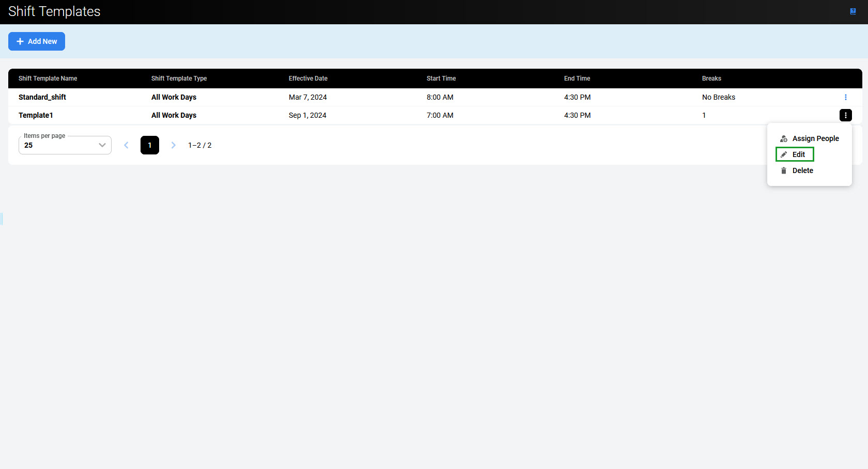Click the help icon in the header
Screen dimensions: 868x469
click(x=853, y=11)
